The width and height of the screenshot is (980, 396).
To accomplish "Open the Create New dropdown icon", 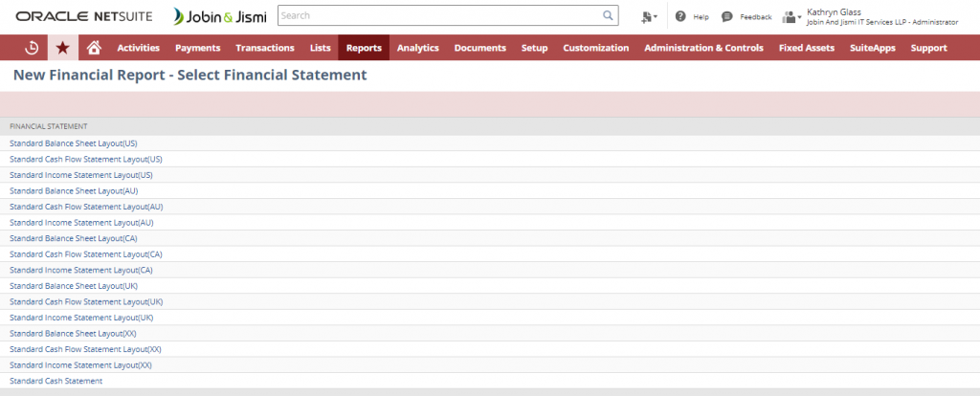I will (650, 16).
